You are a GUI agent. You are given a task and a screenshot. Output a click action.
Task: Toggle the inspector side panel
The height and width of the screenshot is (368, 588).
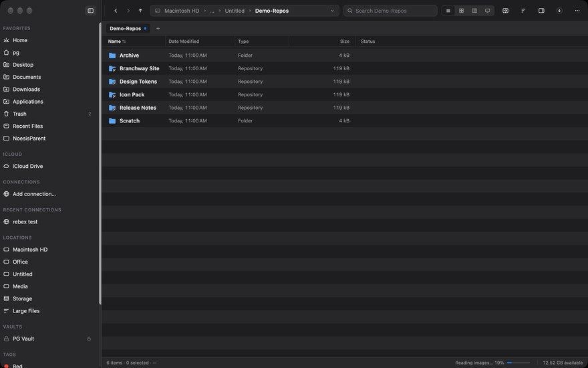tap(541, 11)
